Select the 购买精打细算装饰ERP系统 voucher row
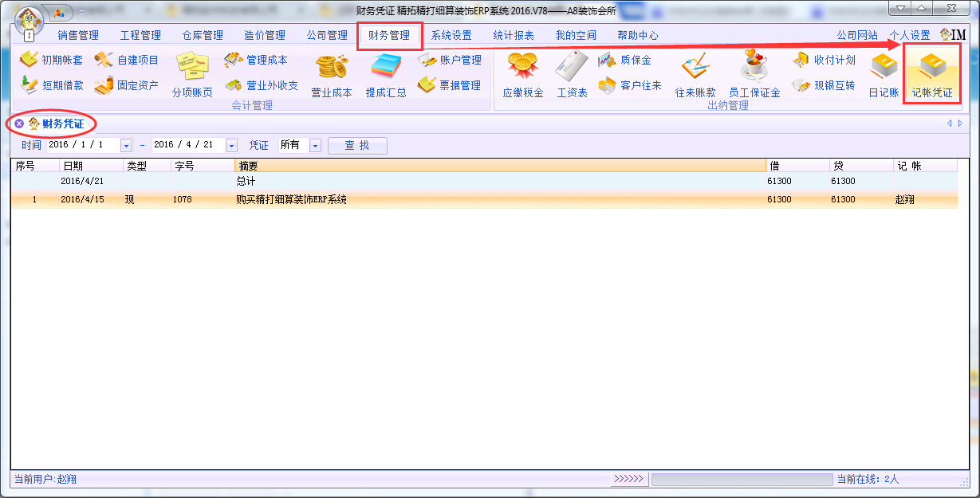Screen dimensions: 980x498 (x=291, y=200)
